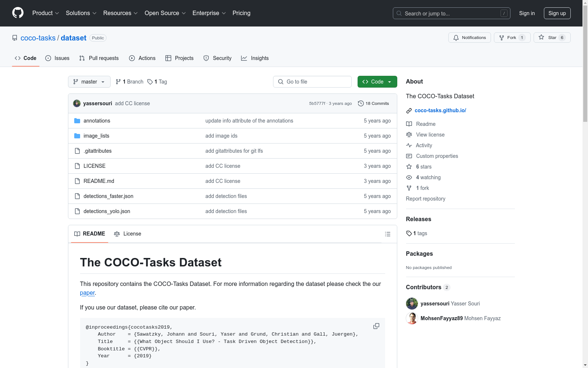Click the eye icon beside 4 watching
Image resolution: width=588 pixels, height=368 pixels.
(409, 177)
